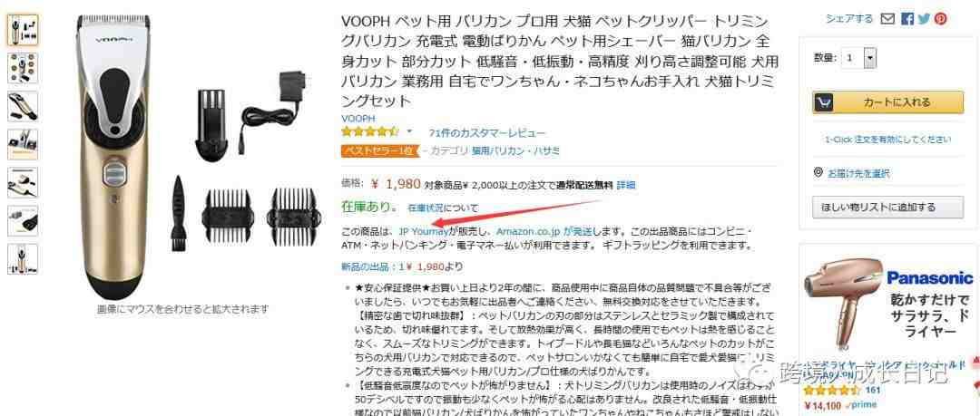The height and width of the screenshot is (416, 980).
Task: Select the second product thumbnail
Action: (23, 68)
